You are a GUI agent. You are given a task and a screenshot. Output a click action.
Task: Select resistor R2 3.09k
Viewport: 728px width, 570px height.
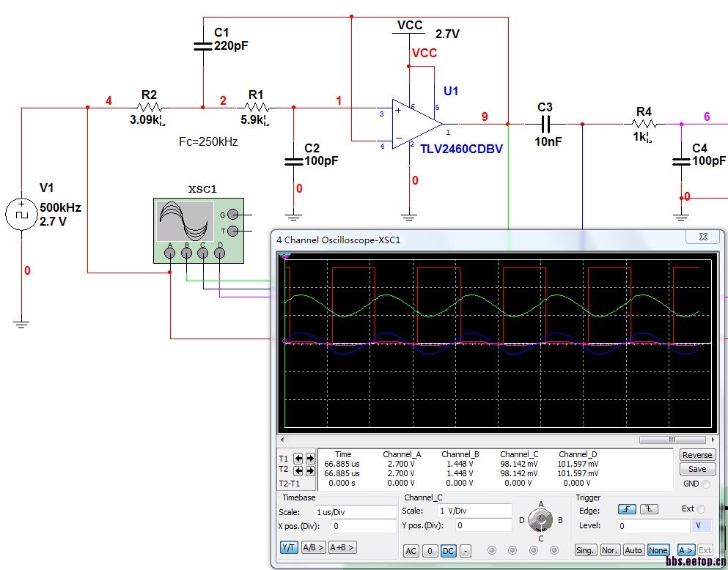150,108
